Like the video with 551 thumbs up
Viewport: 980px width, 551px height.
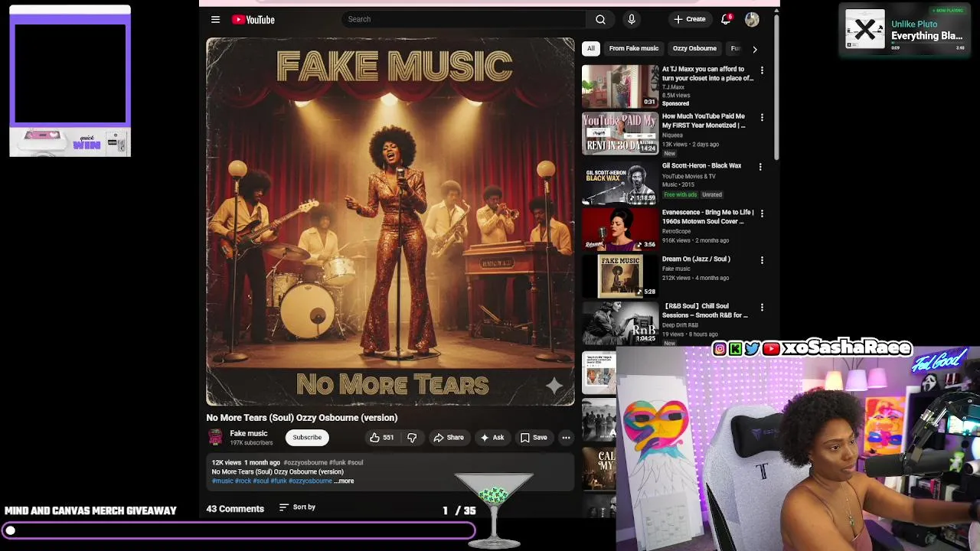click(x=382, y=437)
